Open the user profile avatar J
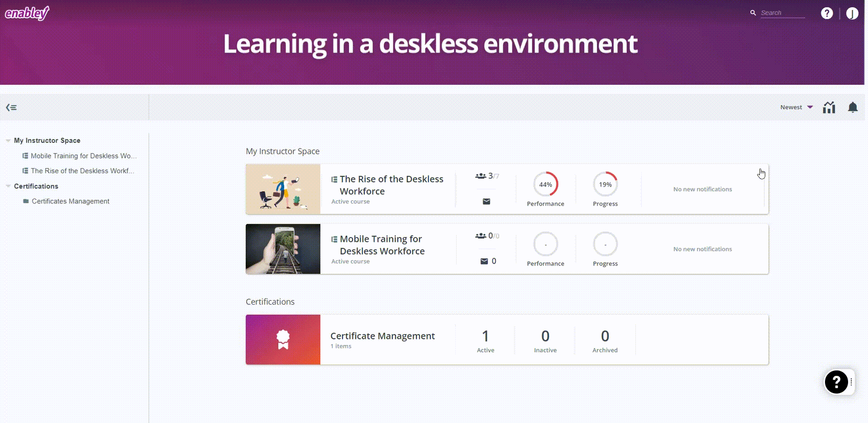Viewport: 868px width, 423px height. coord(852,14)
